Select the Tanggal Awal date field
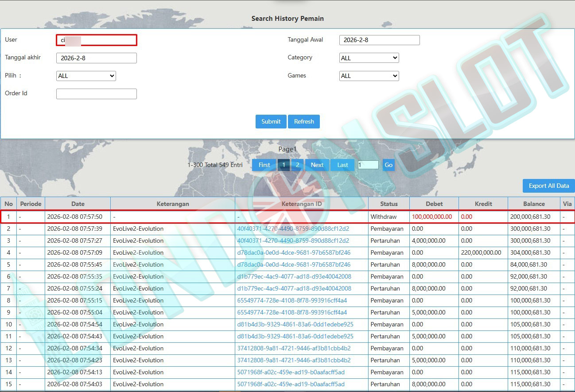 [379, 40]
